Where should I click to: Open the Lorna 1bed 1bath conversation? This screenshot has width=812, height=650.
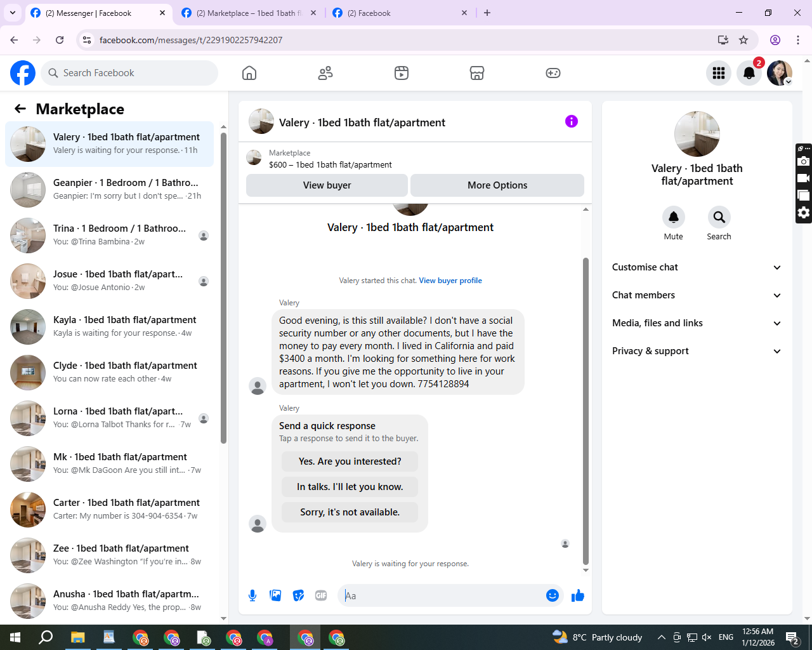pyautogui.click(x=110, y=418)
